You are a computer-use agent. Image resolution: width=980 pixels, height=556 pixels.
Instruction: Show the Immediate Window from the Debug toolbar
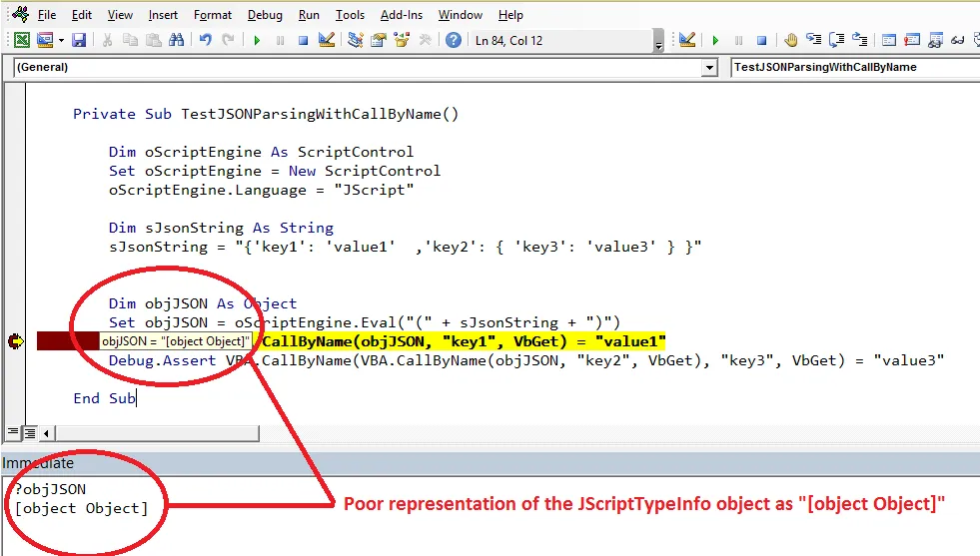pos(912,41)
